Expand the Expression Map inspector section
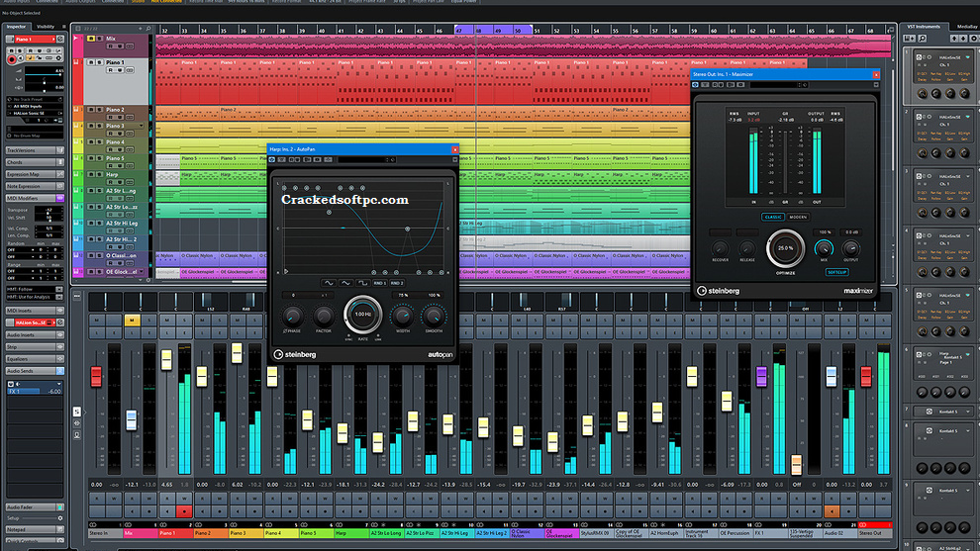 pos(35,174)
